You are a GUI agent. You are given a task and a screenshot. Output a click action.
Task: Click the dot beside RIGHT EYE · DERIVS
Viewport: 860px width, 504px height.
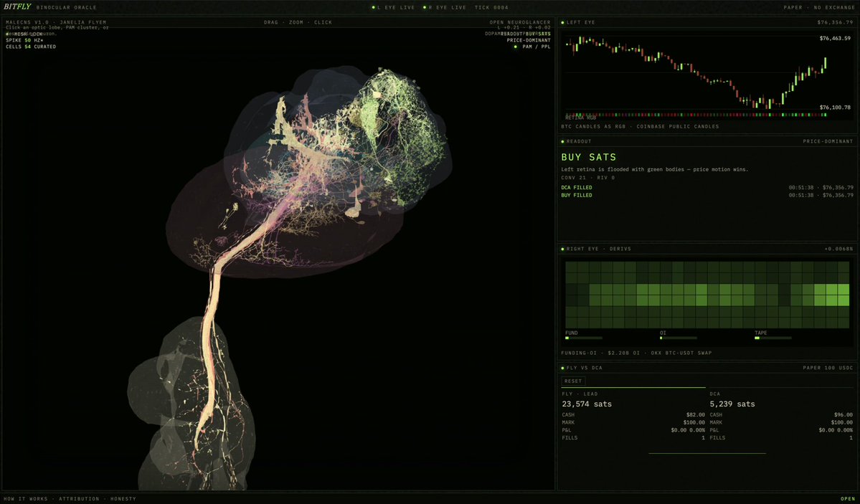(x=563, y=249)
